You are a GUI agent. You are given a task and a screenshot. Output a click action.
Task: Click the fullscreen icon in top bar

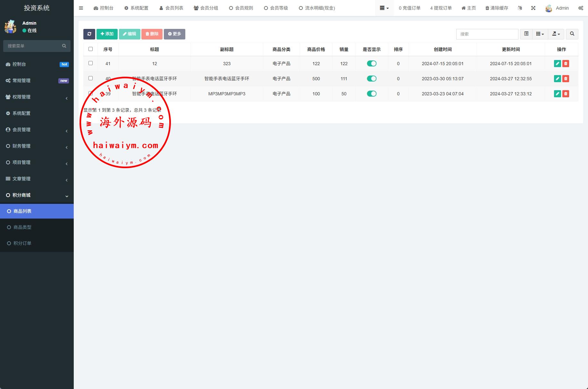(x=533, y=8)
